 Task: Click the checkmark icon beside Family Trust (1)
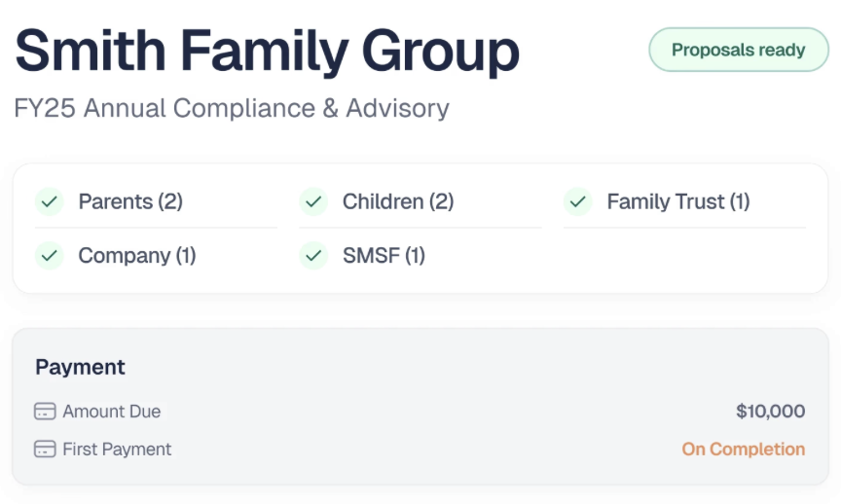(x=577, y=202)
